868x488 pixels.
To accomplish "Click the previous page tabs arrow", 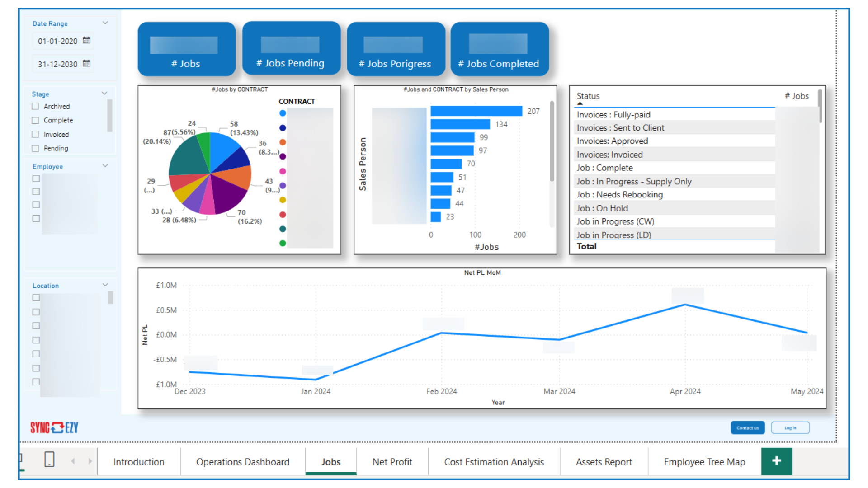I will pos(73,461).
